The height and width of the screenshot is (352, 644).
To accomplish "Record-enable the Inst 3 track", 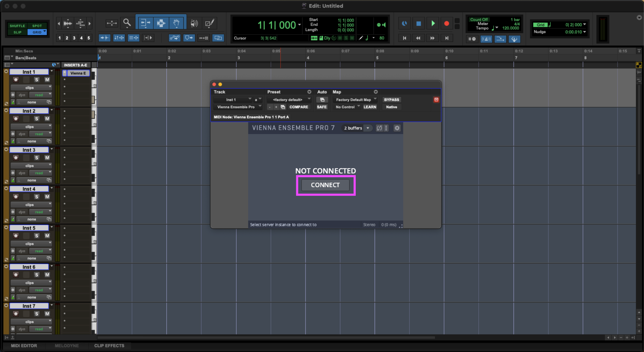I will (16, 158).
